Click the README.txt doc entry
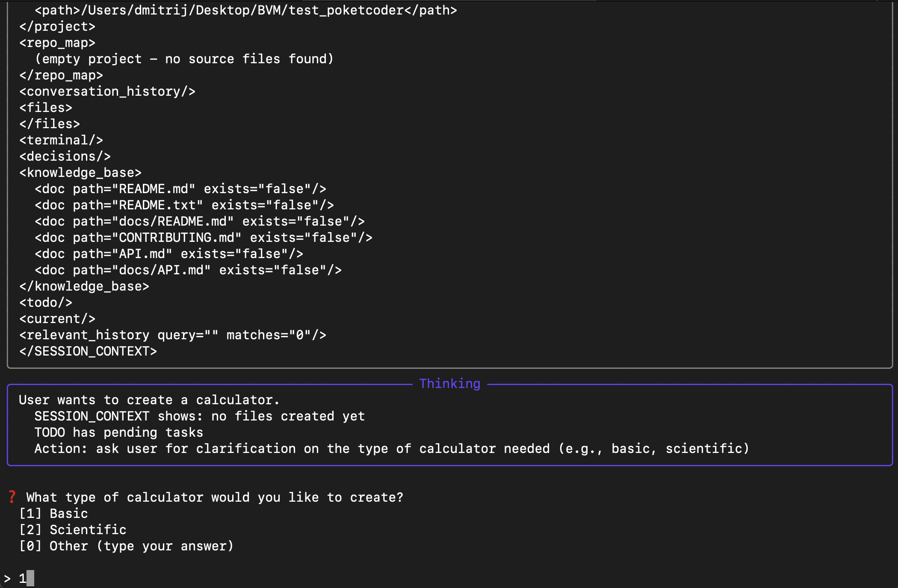 184,205
